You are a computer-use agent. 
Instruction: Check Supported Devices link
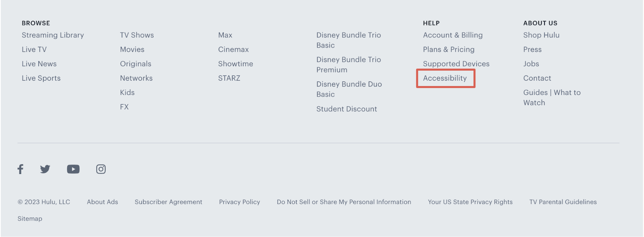tap(456, 64)
